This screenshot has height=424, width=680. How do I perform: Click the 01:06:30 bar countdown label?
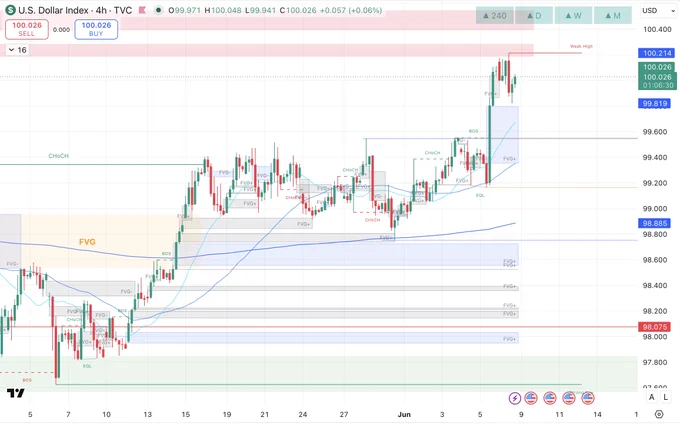point(658,85)
